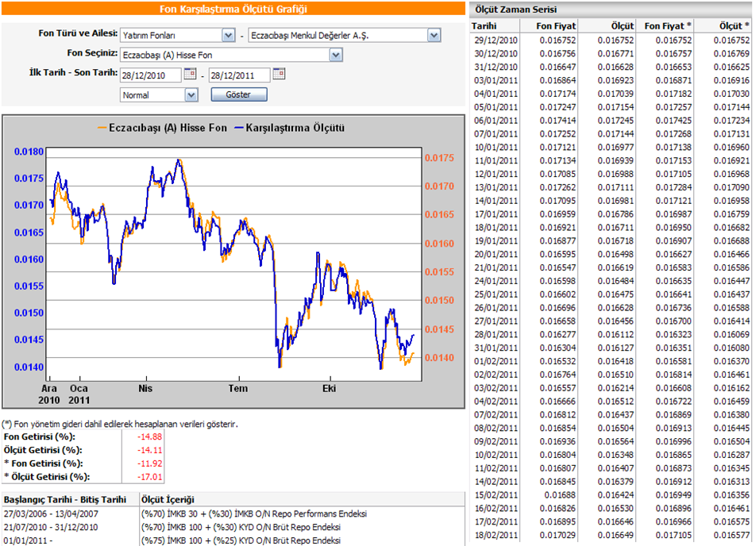756x546 pixels.
Task: Click the end date field showing 28/12/2011
Action: tap(238, 75)
